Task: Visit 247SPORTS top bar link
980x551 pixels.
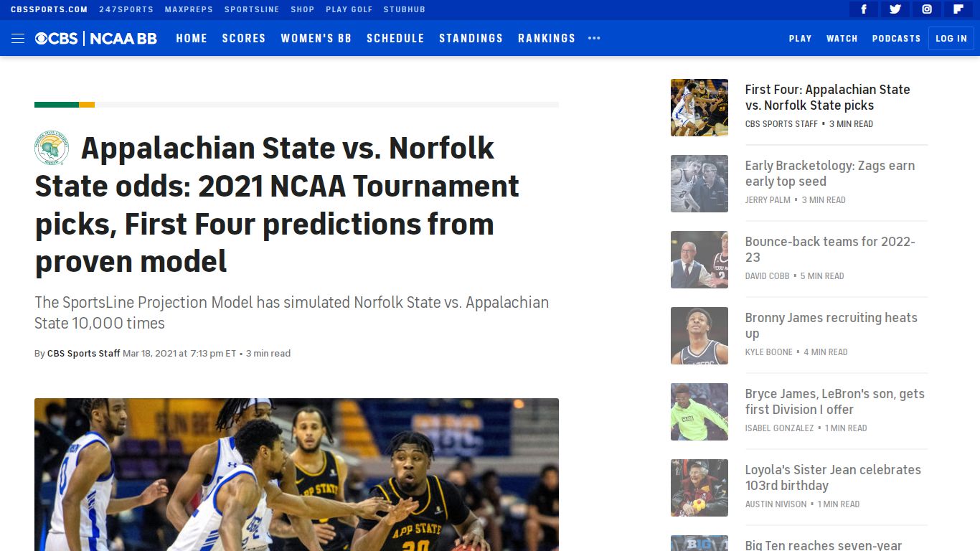Action: (126, 9)
